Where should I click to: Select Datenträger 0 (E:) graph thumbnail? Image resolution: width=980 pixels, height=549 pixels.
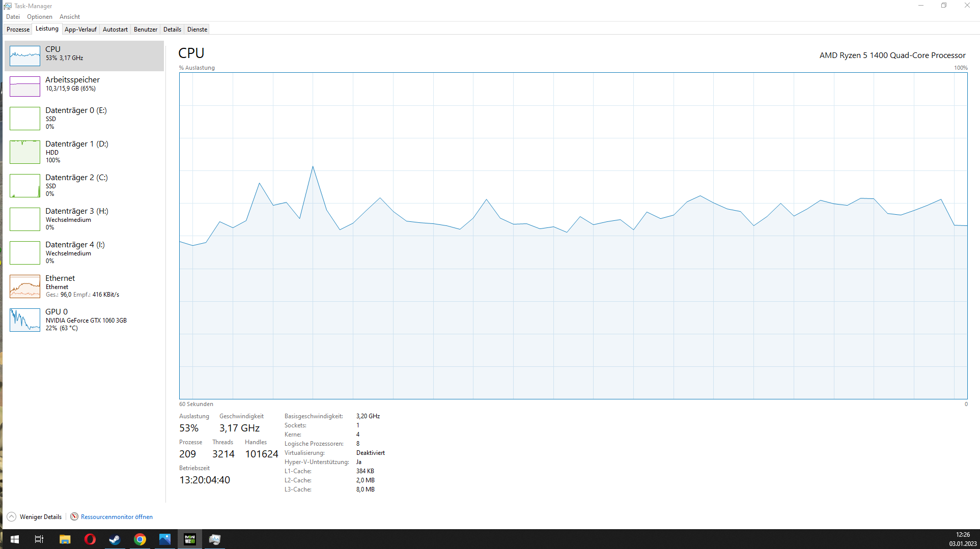pyautogui.click(x=25, y=119)
